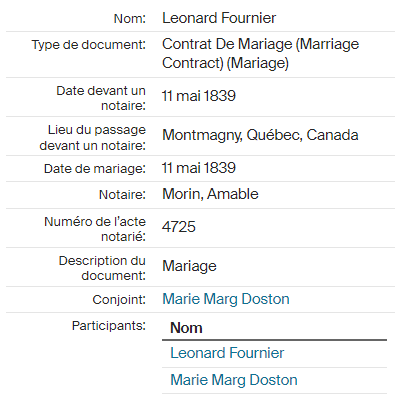The height and width of the screenshot is (396, 400).
Task: Select the Mariage description value
Action: (189, 266)
